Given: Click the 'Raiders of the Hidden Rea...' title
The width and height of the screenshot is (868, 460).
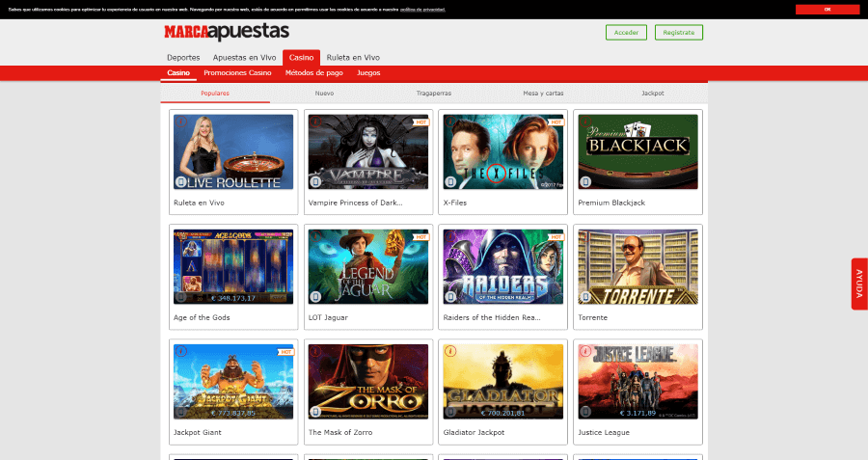Looking at the screenshot, I should point(492,317).
